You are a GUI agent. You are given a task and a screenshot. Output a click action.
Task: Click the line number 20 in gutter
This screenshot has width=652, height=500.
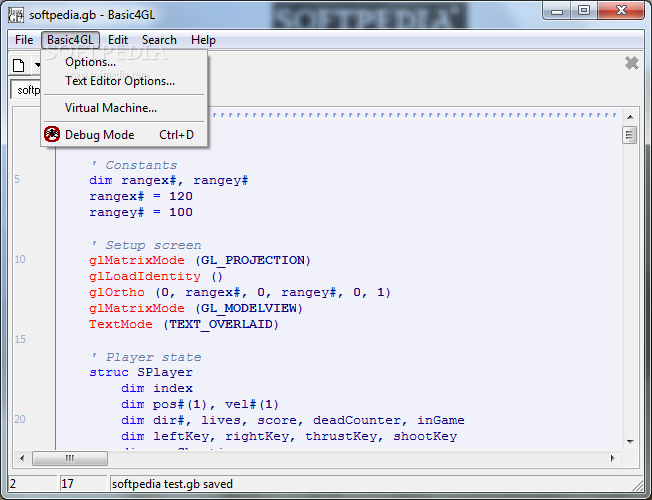(x=20, y=419)
